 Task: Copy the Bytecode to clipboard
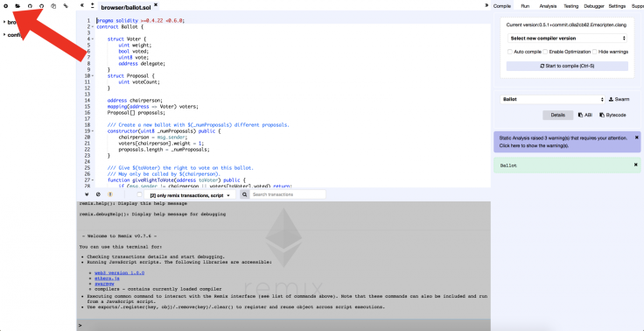coord(612,115)
